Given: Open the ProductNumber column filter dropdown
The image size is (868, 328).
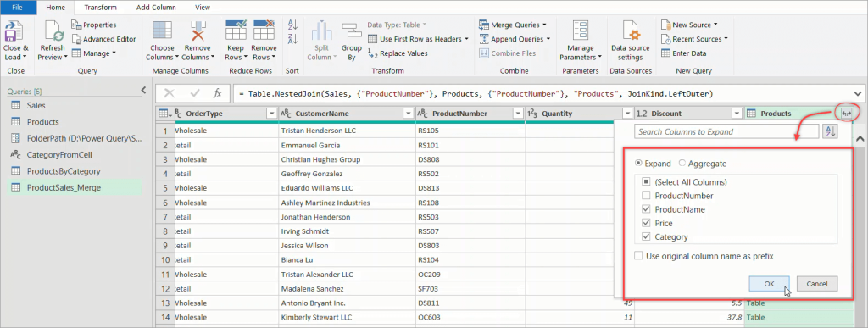Looking at the screenshot, I should (x=518, y=114).
